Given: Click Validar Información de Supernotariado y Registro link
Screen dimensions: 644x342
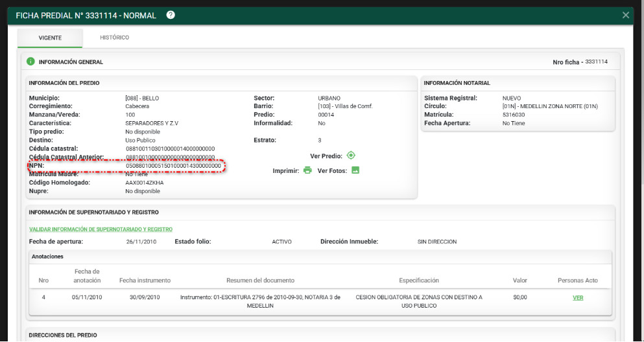Looking at the screenshot, I should (x=101, y=229).
